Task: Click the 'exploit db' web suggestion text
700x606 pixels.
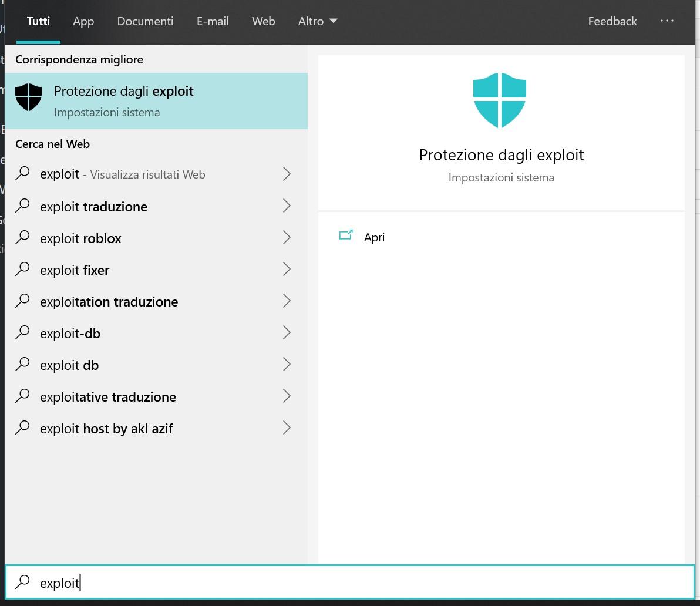Action: tap(69, 365)
